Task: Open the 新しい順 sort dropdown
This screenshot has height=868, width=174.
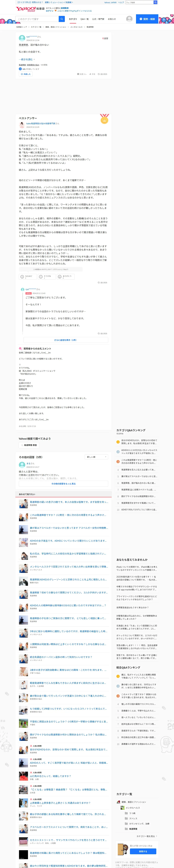Action: (x=96, y=457)
